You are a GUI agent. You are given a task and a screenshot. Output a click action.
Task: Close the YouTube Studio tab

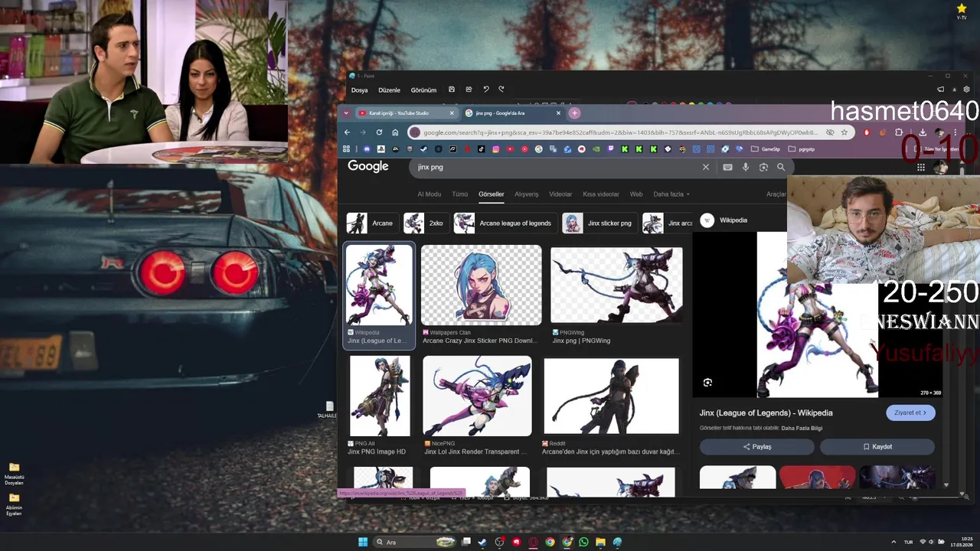coord(452,113)
